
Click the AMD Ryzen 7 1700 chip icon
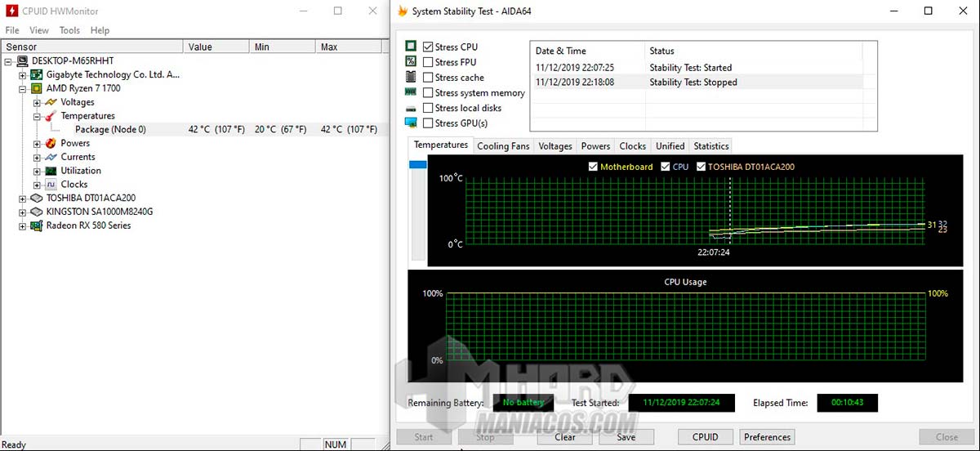coord(37,88)
